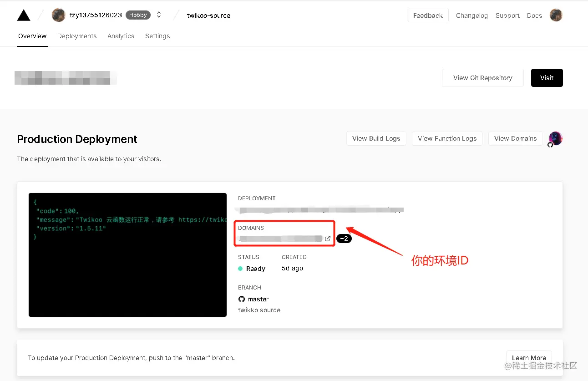Click the Feedback button

[428, 15]
